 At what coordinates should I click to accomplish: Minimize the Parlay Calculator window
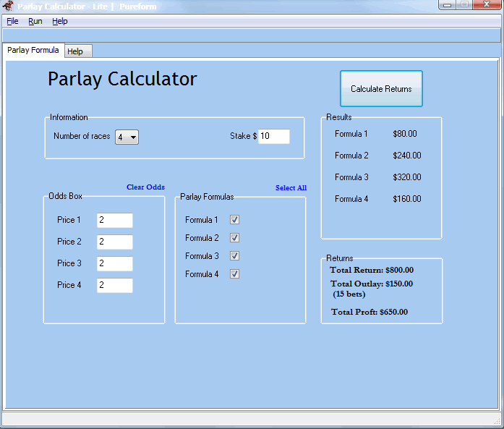point(448,5)
